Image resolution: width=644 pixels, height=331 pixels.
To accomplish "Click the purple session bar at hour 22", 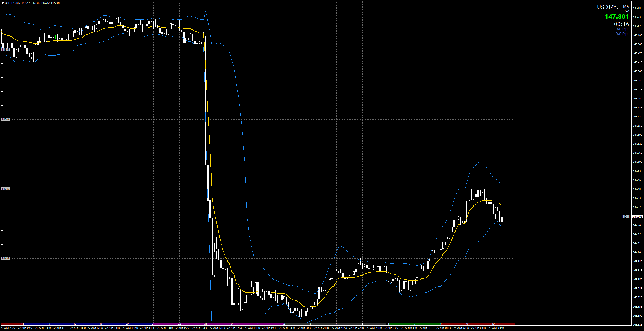I will tap(179, 324).
